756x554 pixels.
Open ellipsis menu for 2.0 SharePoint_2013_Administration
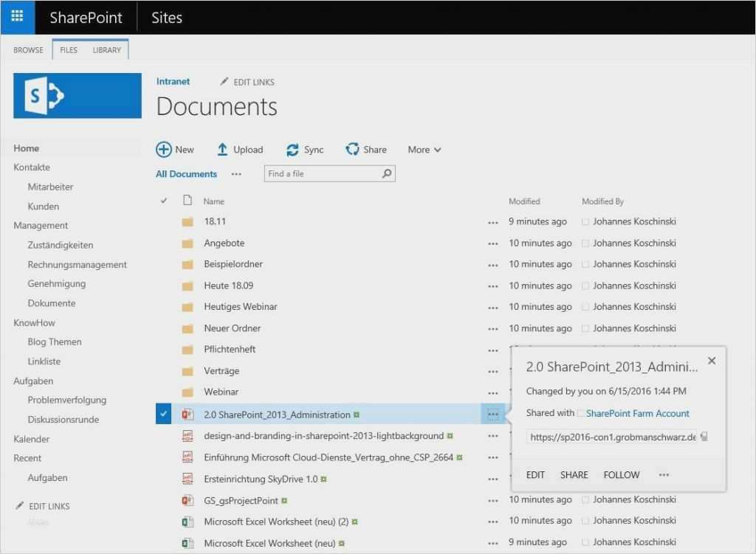pos(492,414)
